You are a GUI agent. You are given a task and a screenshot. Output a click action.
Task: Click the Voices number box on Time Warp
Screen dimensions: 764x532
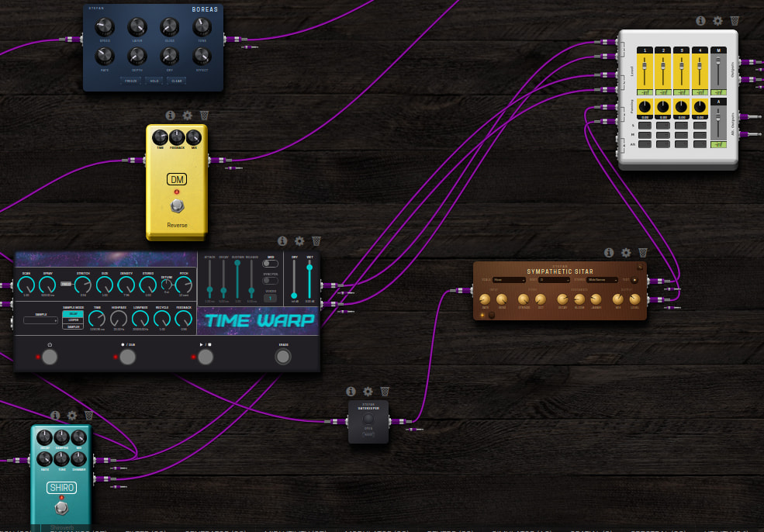coord(270,298)
